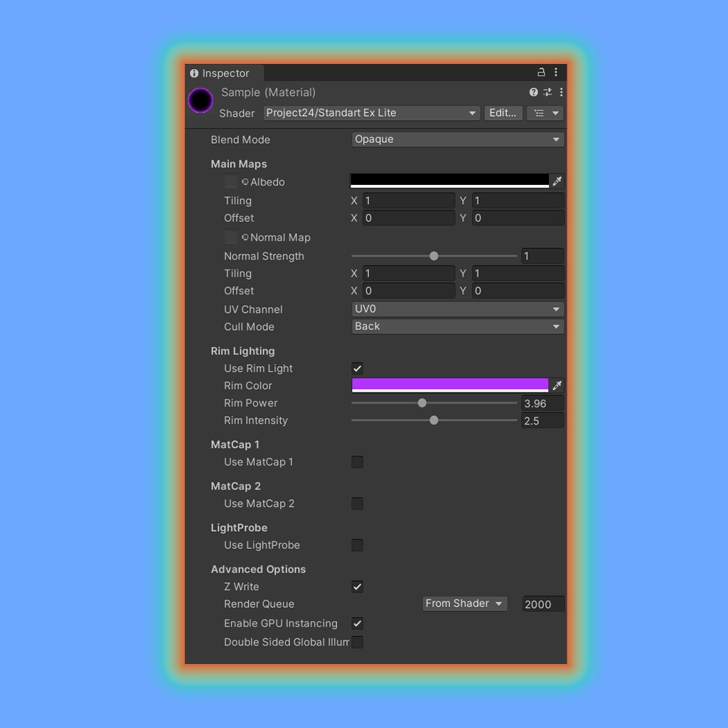Click Albedo Offset X field
The width and height of the screenshot is (728, 728).
[x=409, y=218]
